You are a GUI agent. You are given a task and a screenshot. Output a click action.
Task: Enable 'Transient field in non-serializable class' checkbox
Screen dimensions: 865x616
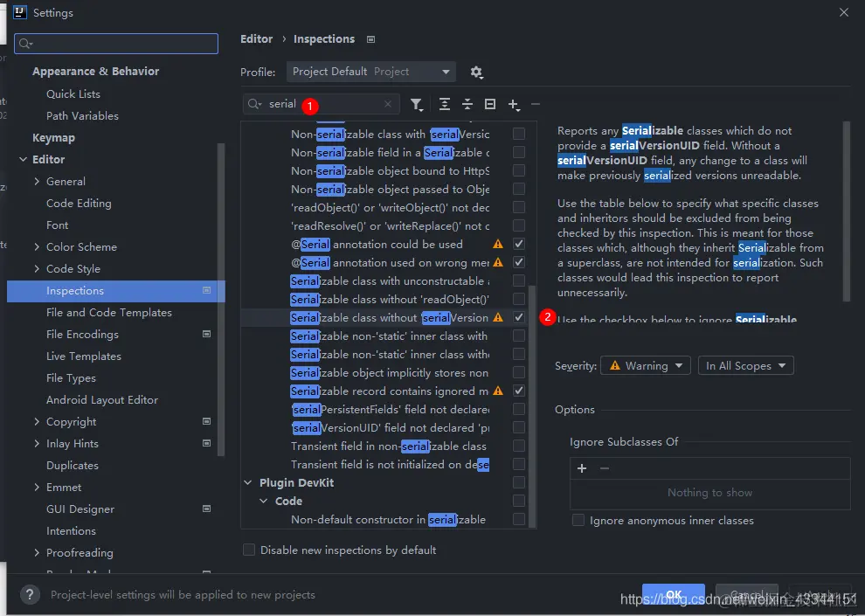pyautogui.click(x=518, y=446)
